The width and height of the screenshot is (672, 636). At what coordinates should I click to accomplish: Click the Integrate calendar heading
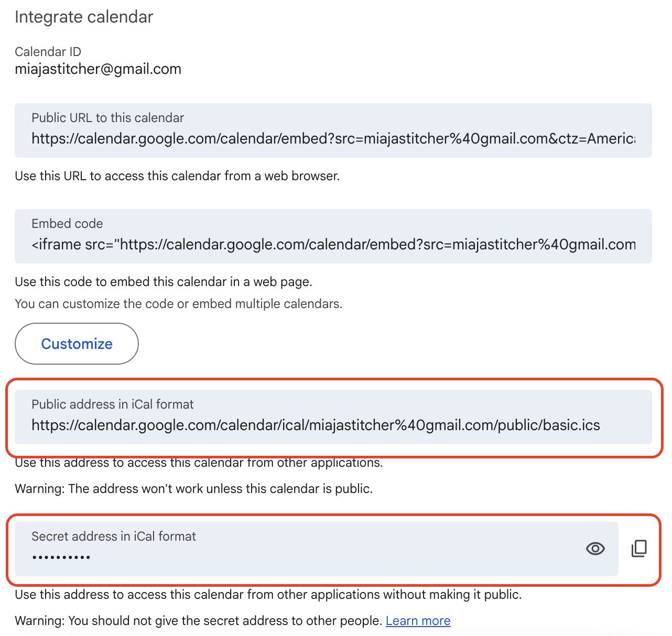coord(84,17)
